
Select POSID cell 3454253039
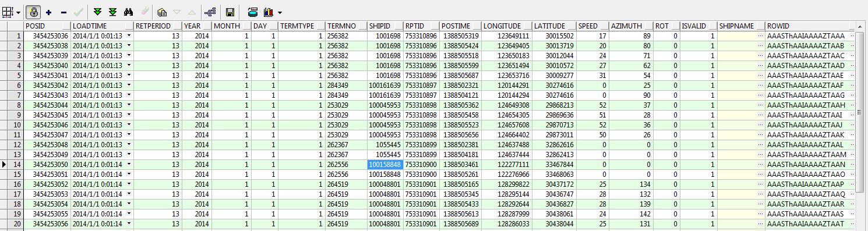pos(47,56)
